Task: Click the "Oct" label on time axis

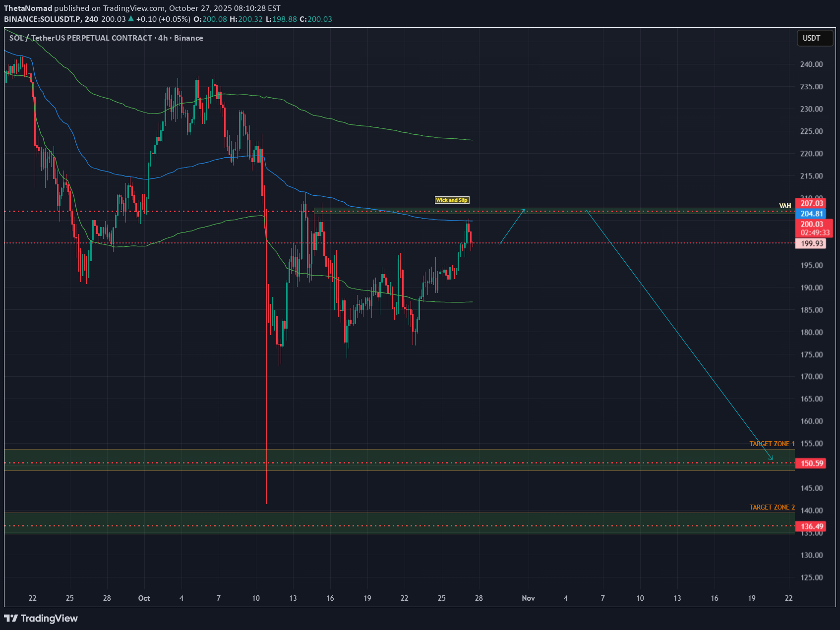Action: 144,598
